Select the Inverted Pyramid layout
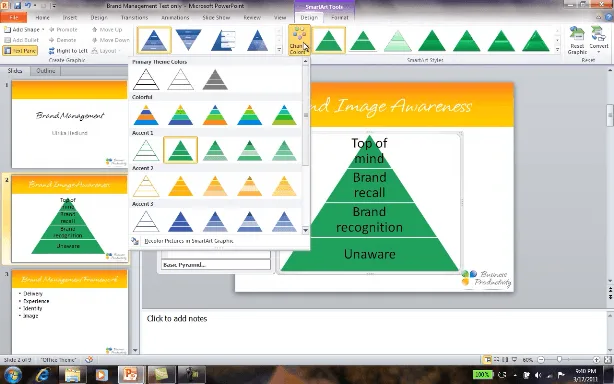 (188, 40)
